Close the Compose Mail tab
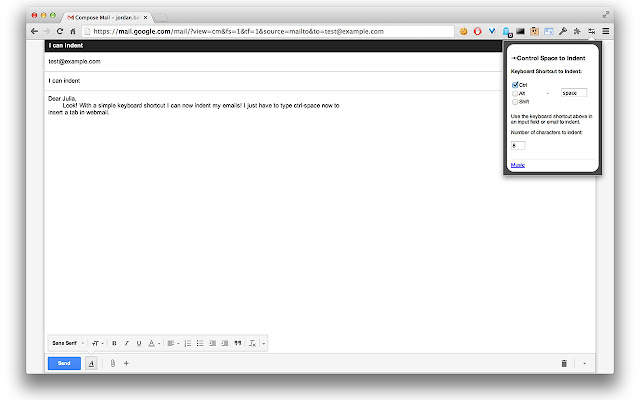 [145, 18]
